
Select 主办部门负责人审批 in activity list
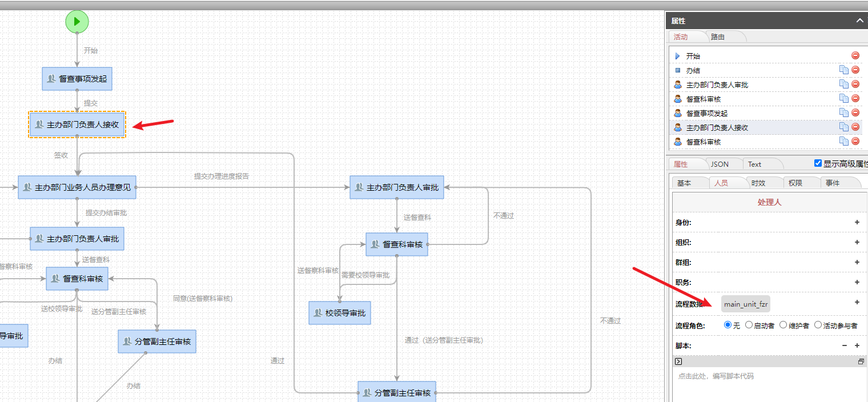point(717,85)
